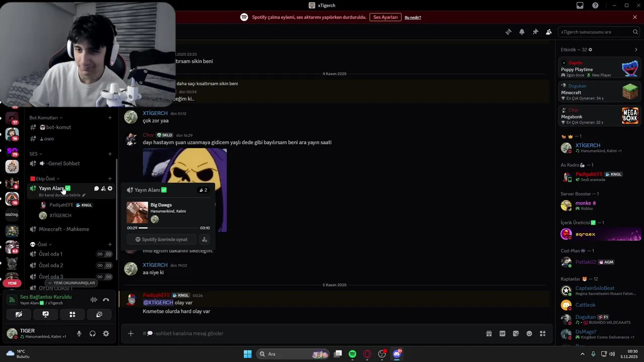Open the inbox icon in title bar
This screenshot has width=644, height=362.
[x=580, y=6]
